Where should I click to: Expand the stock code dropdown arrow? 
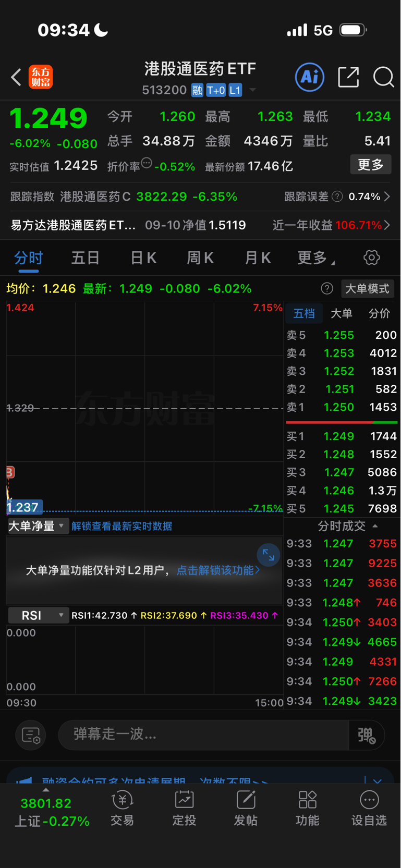(x=252, y=90)
